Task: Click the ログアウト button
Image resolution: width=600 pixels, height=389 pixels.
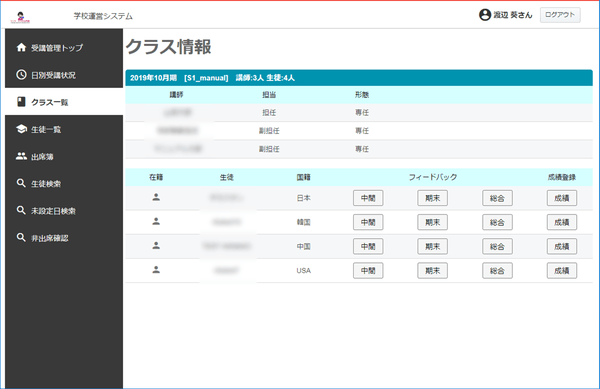Action: [560, 15]
